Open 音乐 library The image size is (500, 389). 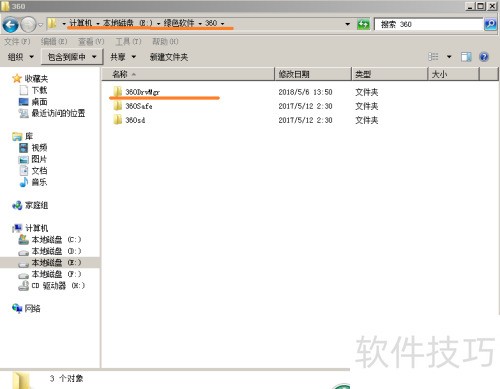tap(39, 182)
